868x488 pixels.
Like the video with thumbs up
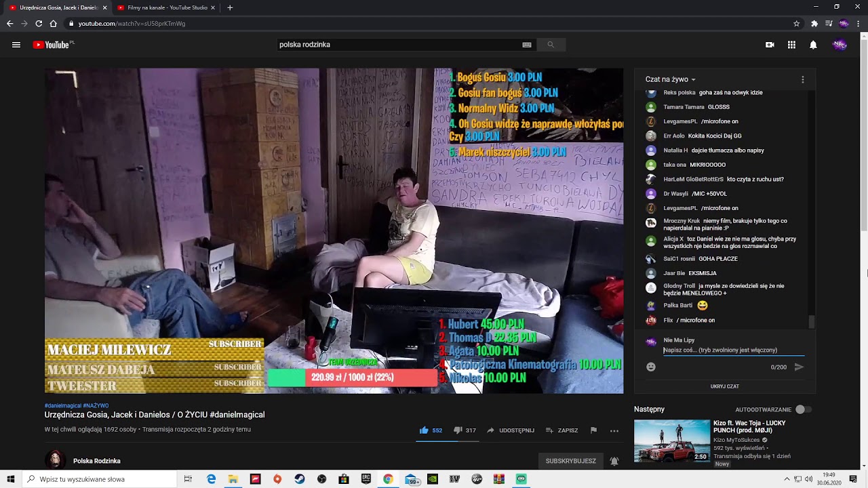(x=424, y=430)
